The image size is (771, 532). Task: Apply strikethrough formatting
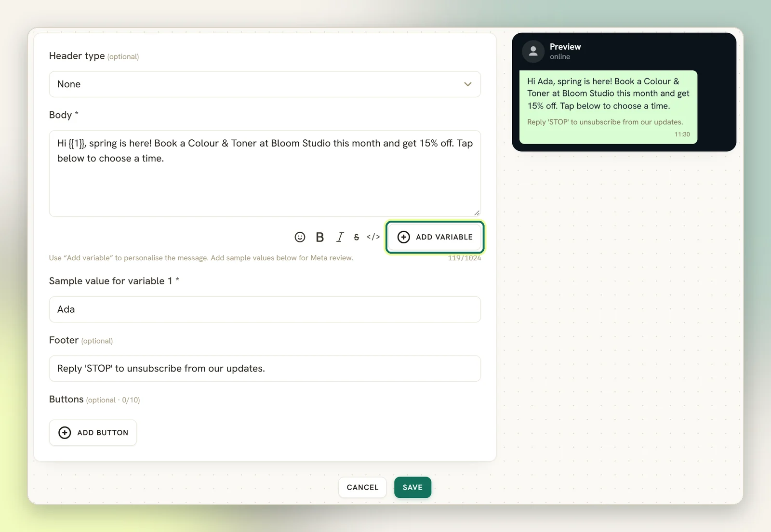point(357,237)
